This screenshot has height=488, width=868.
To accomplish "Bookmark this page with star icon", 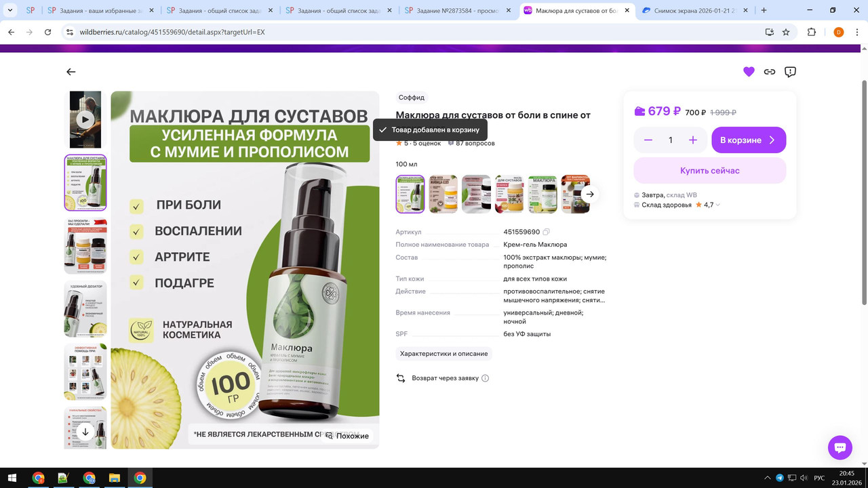I will point(786,32).
